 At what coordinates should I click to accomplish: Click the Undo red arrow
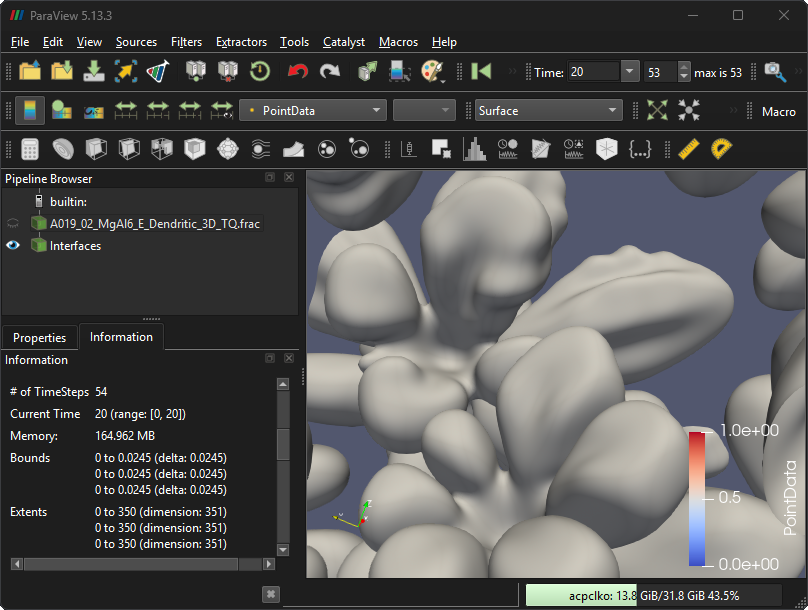point(297,71)
